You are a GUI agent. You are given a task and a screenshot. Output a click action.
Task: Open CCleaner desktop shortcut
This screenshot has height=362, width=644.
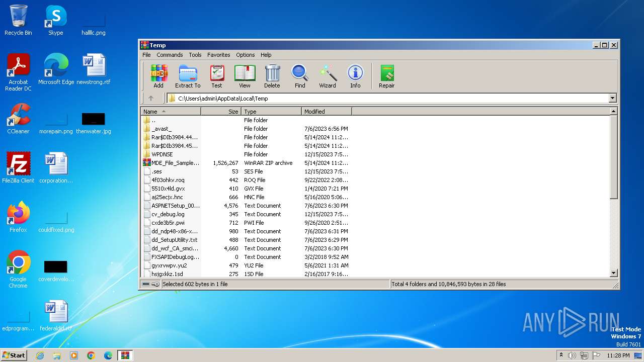point(18,119)
